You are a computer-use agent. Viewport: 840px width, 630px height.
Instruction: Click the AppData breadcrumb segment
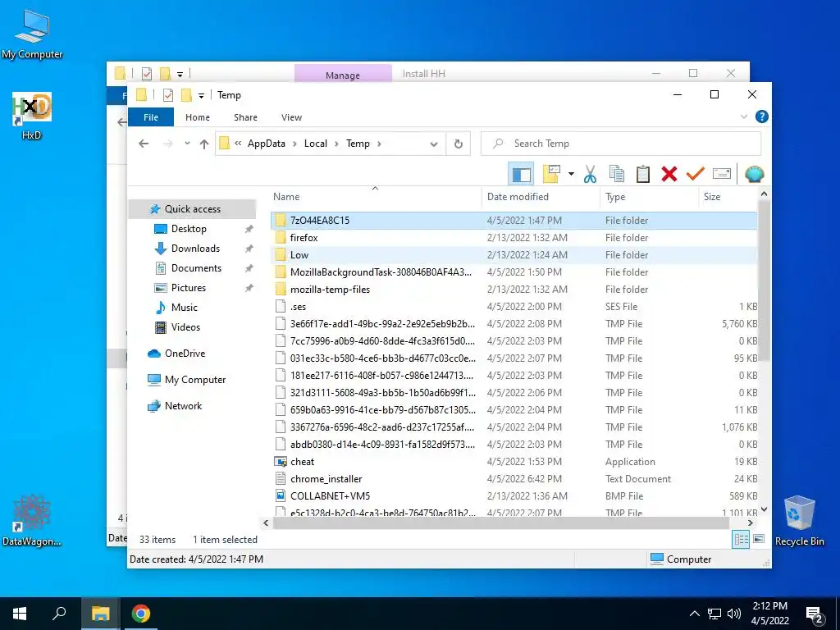[x=267, y=144]
